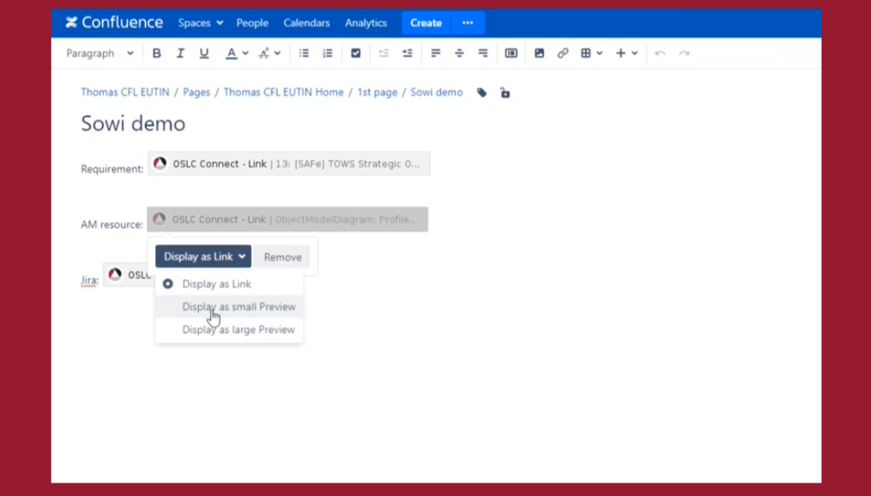This screenshot has width=871, height=496.
Task: Choose Display as large Preview
Action: click(x=229, y=329)
